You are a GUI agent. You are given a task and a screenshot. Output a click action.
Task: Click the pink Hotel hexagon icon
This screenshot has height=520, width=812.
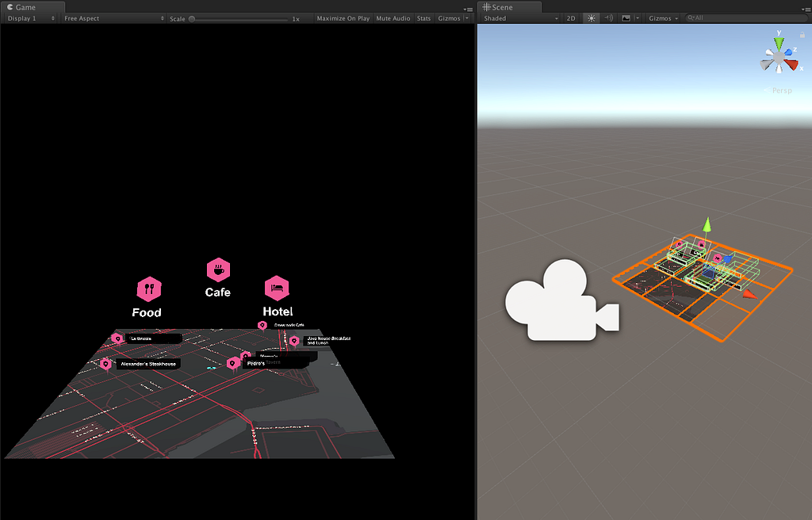click(x=277, y=288)
